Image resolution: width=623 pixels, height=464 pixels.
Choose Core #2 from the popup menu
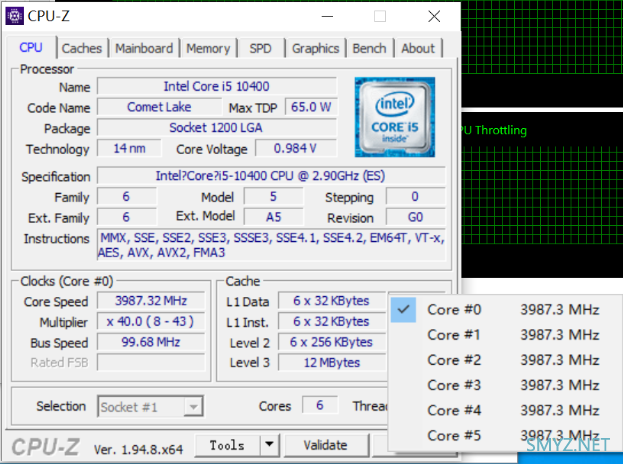[x=505, y=360]
